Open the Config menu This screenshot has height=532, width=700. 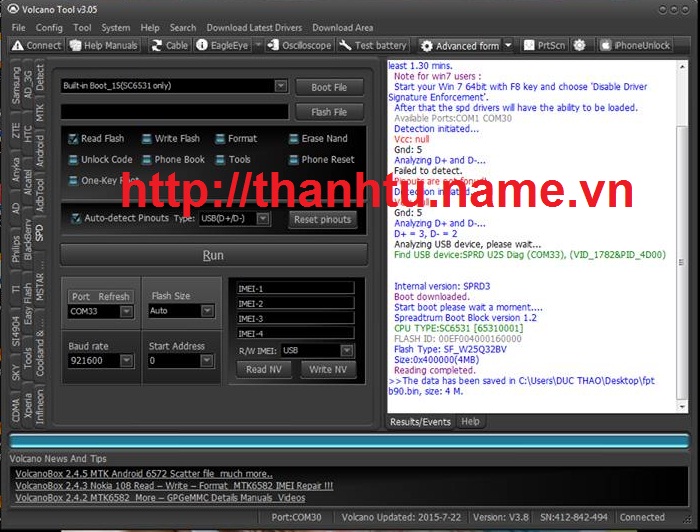(x=49, y=28)
